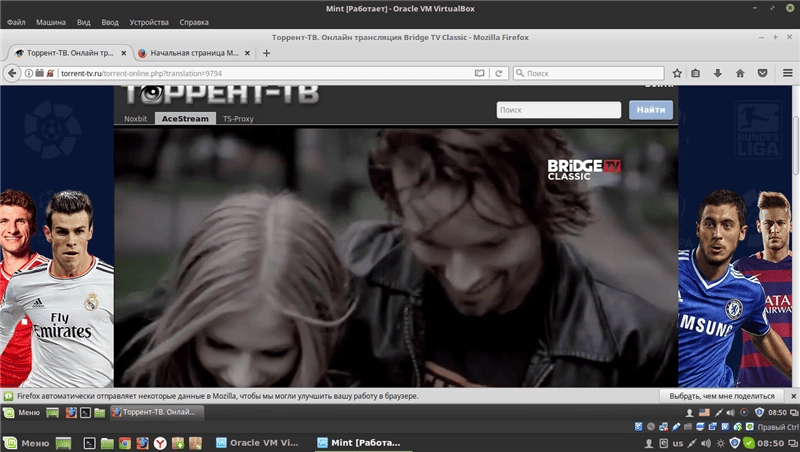800x452 pixels.
Task: Launch Yandex Browser from host panel
Action: point(160,443)
